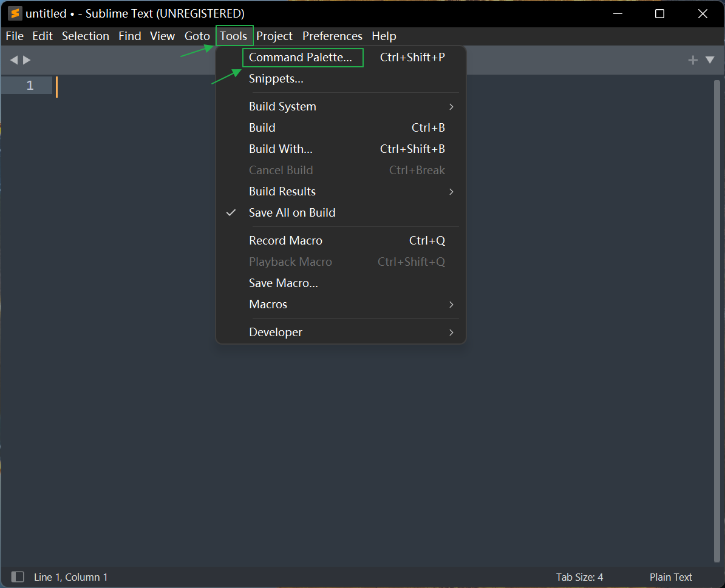The width and height of the screenshot is (725, 588).
Task: Open the Project menu
Action: click(x=274, y=36)
